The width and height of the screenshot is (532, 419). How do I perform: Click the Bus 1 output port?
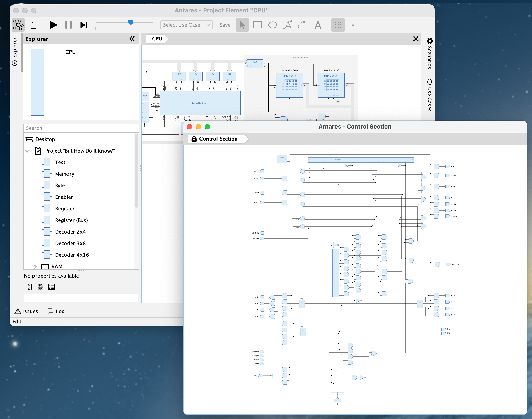click(262, 171)
